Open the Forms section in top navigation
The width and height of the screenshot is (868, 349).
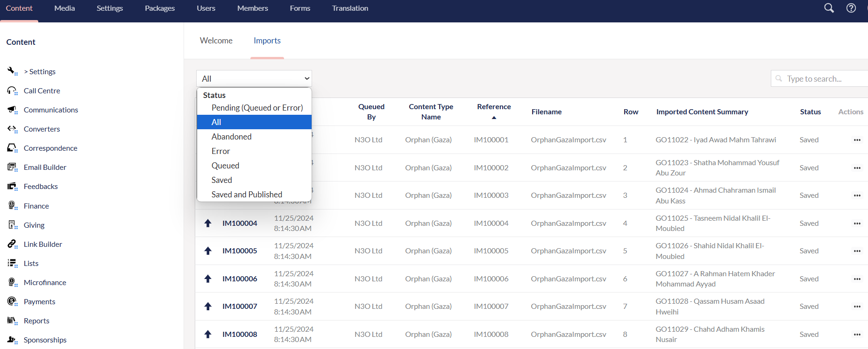click(x=300, y=8)
